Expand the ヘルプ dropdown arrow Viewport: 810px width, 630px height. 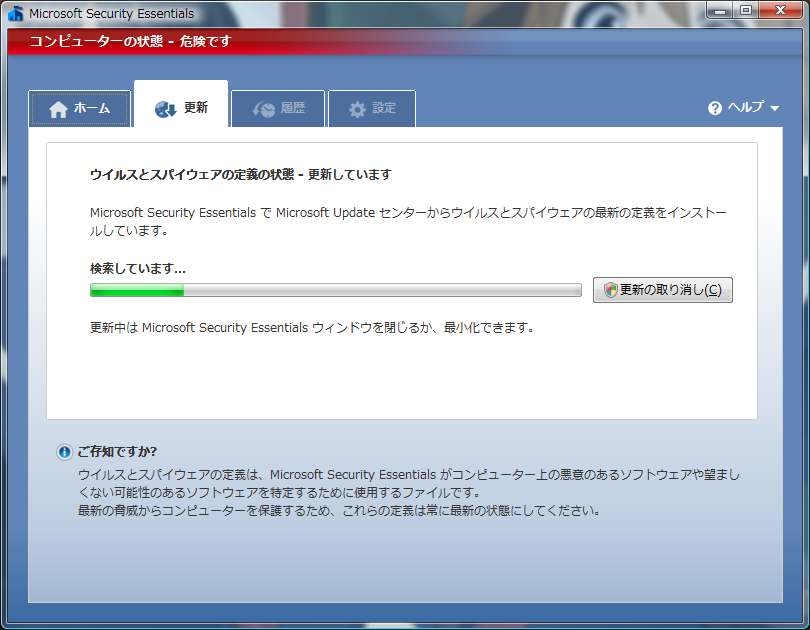(x=774, y=108)
